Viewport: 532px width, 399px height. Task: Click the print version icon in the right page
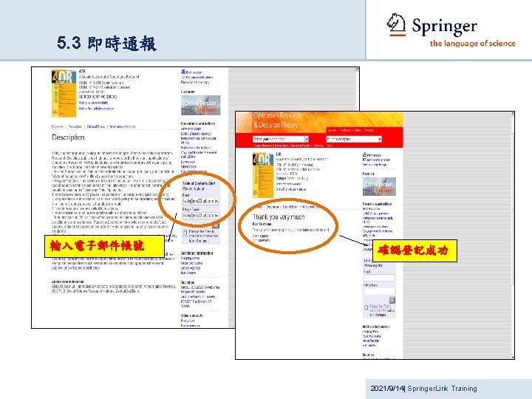[364, 154]
